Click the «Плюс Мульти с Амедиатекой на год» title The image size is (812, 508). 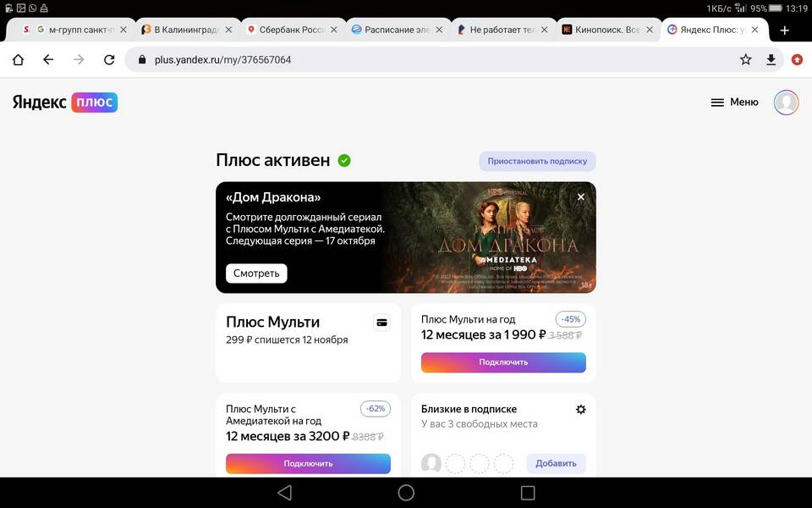tap(273, 415)
